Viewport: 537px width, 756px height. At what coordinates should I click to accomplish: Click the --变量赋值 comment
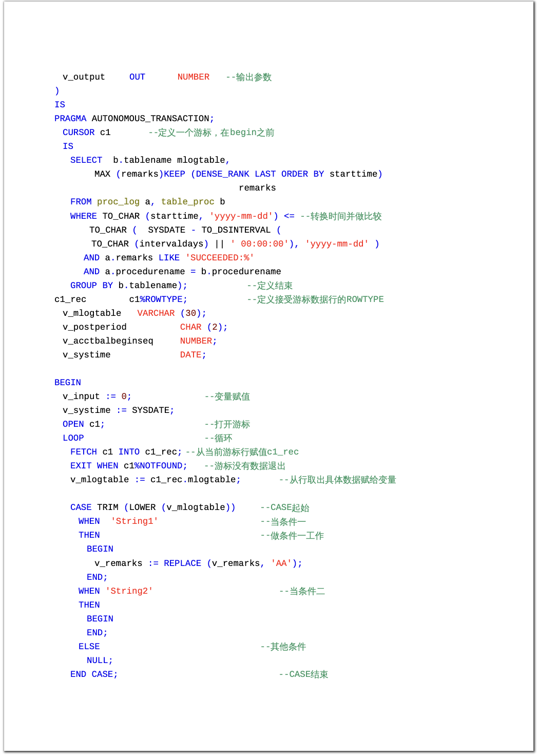pos(227,396)
